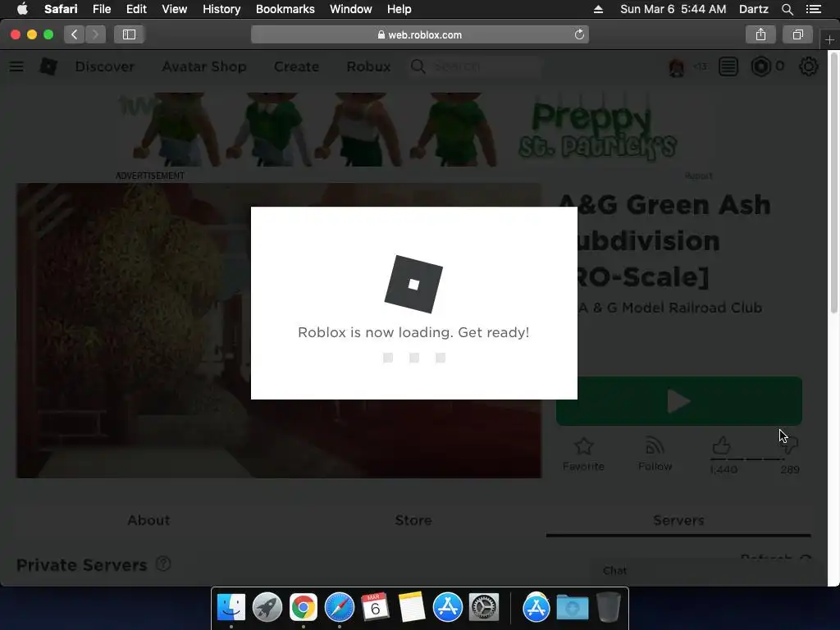This screenshot has width=840, height=630.
Task: Click the web.roblox.com address bar
Action: pos(419,34)
